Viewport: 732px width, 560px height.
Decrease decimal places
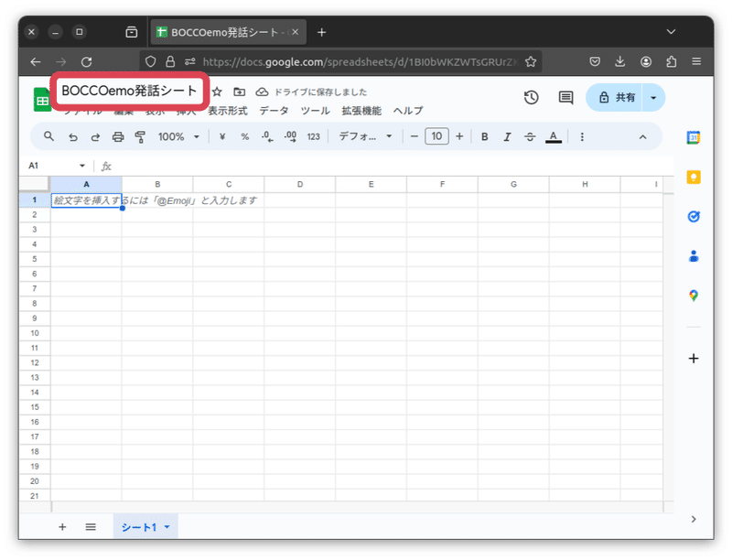(x=267, y=136)
